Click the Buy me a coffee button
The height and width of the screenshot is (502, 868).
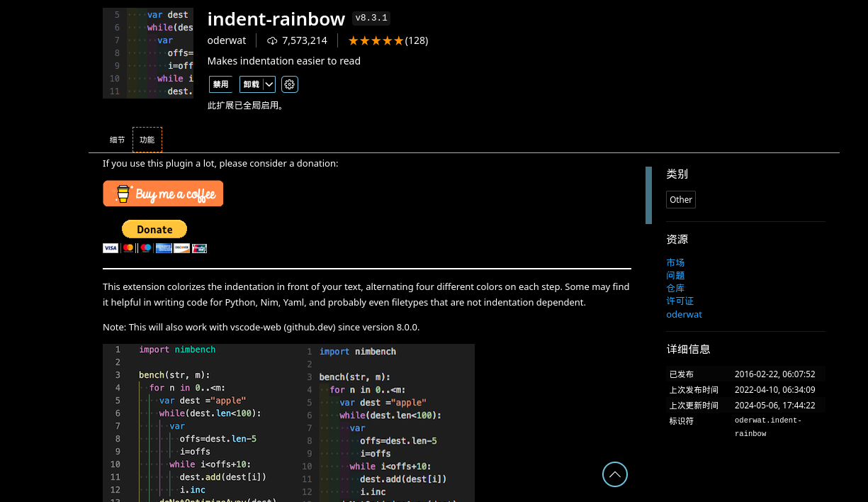pos(163,193)
